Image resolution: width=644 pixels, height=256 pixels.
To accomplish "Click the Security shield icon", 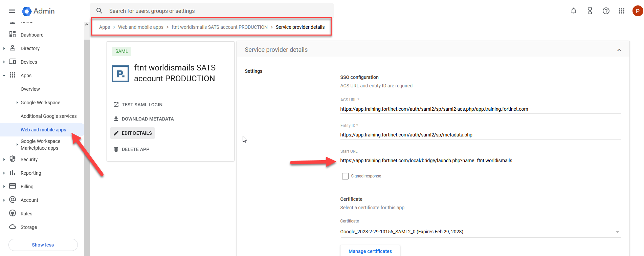I will coord(13,159).
